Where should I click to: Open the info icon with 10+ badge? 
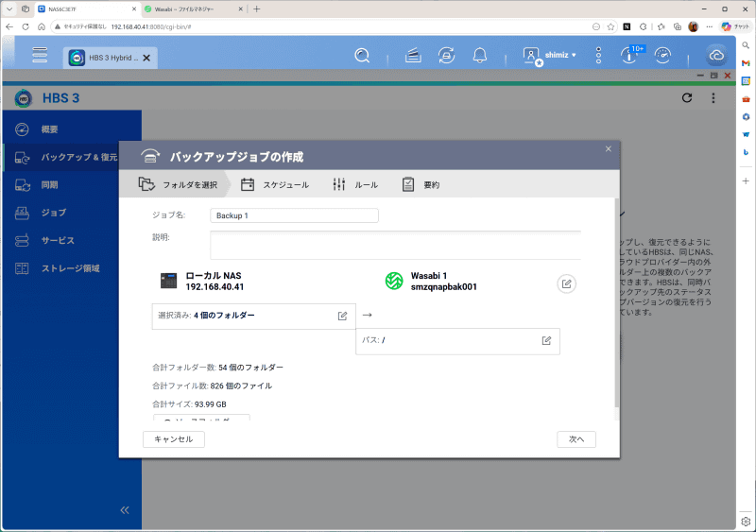point(631,55)
